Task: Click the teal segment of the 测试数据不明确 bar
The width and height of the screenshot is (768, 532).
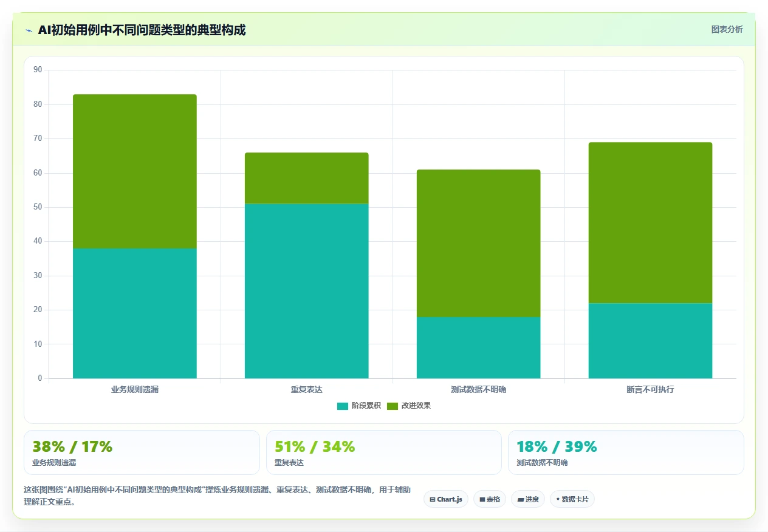Action: pyautogui.click(x=479, y=347)
